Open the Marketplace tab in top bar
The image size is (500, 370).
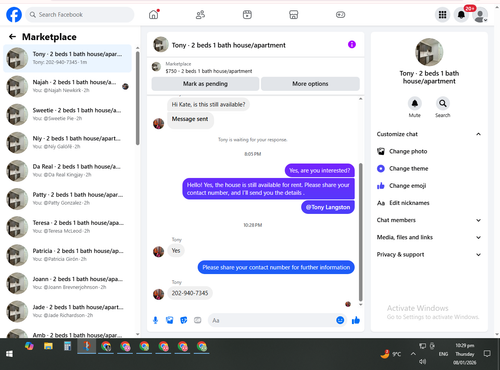point(293,15)
